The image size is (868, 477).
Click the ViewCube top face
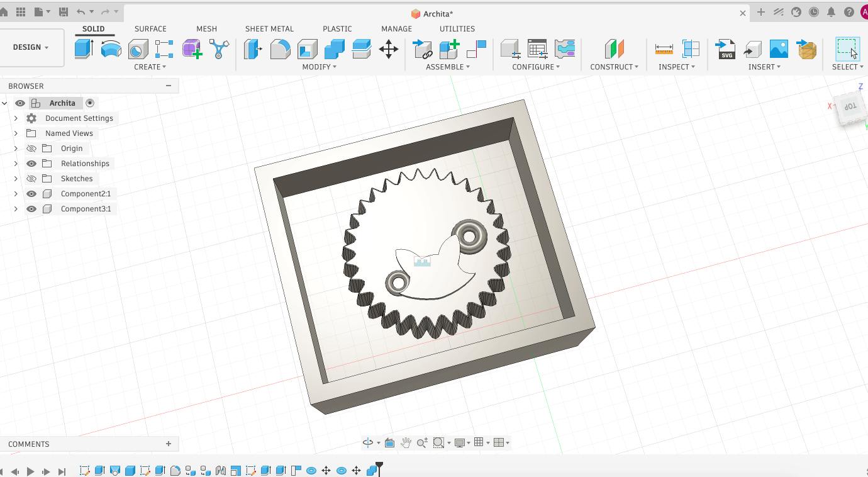click(x=850, y=107)
